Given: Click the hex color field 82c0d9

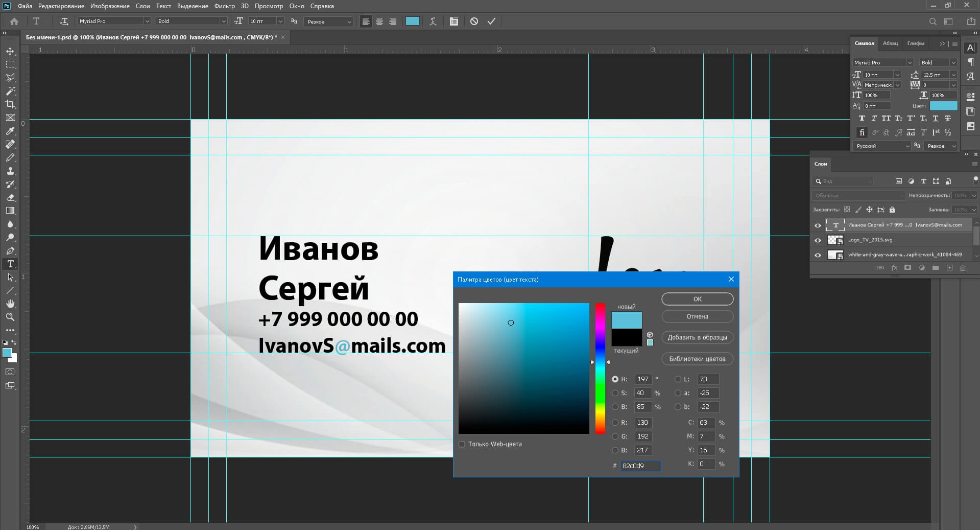Looking at the screenshot, I should 640,466.
